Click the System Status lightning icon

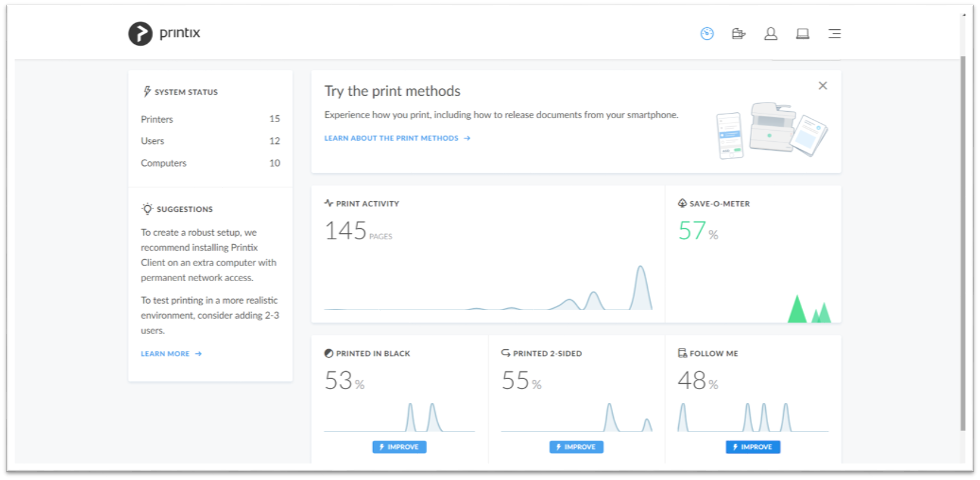(x=147, y=92)
